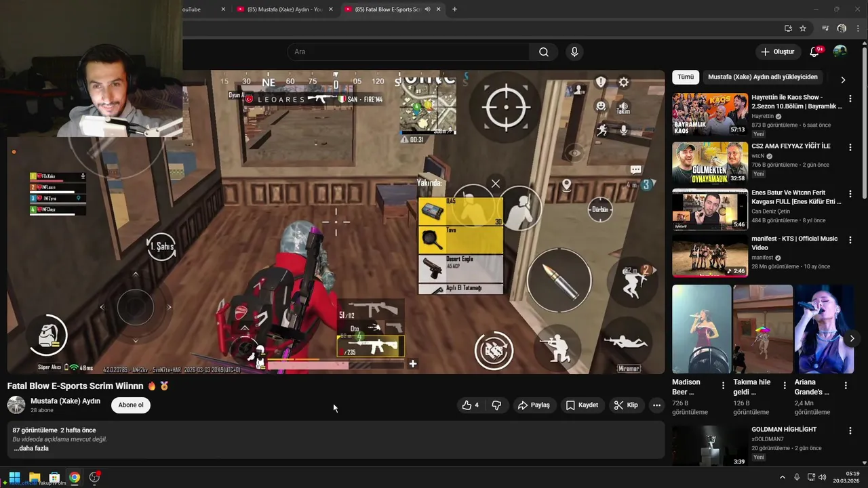Close the Mustafa (Xake) Aydın tab
This screenshot has width=868, height=488.
point(331,9)
